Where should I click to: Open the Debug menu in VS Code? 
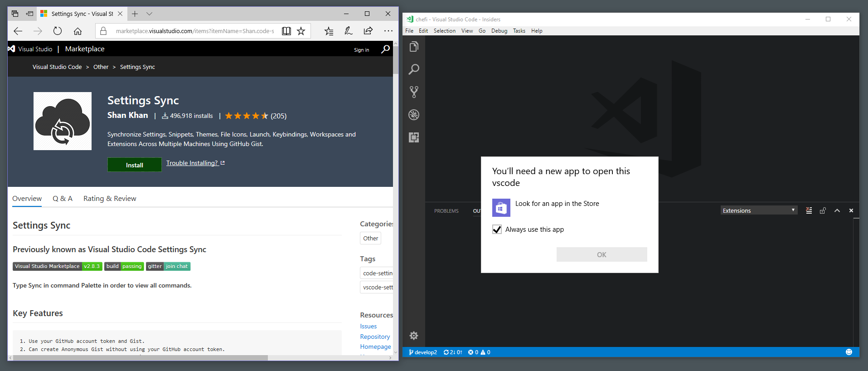point(499,31)
